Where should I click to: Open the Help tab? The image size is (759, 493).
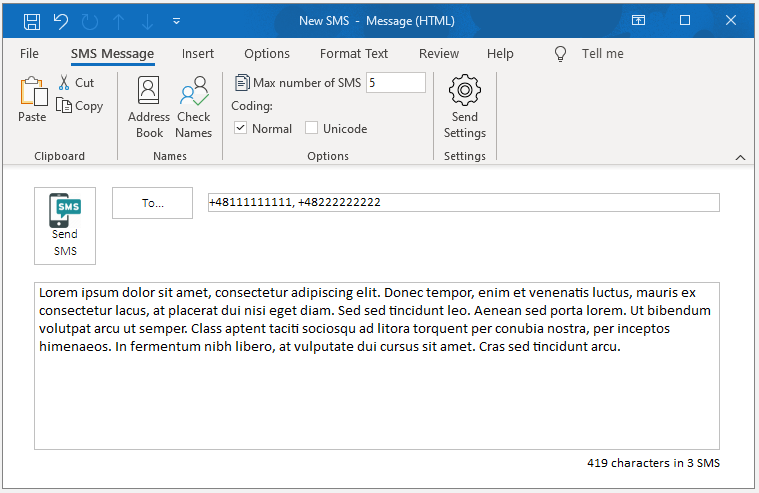click(x=500, y=53)
